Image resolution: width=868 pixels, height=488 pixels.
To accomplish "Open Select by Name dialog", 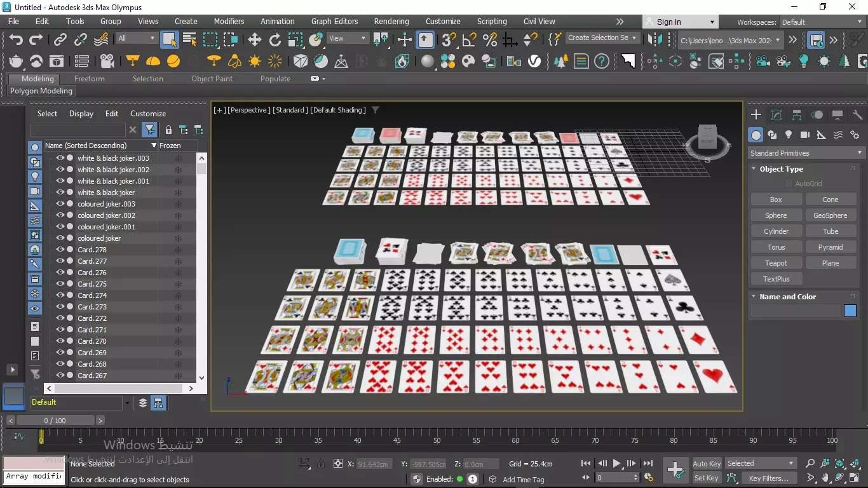I will [189, 39].
